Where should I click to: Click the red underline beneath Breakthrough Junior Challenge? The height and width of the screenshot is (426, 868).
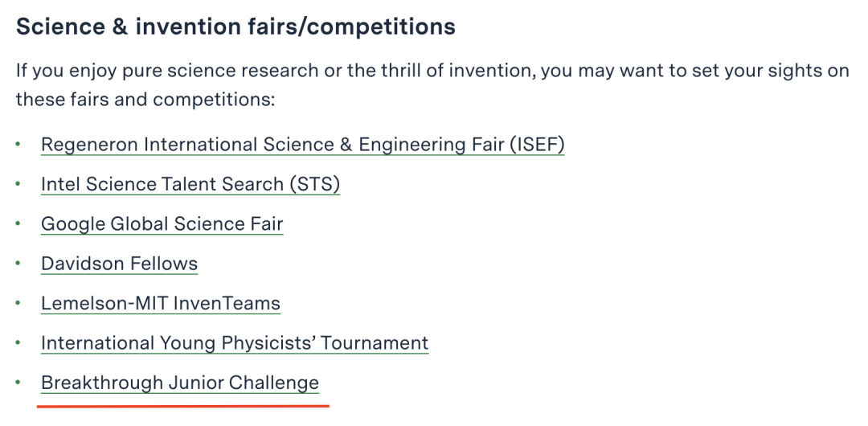(x=183, y=405)
